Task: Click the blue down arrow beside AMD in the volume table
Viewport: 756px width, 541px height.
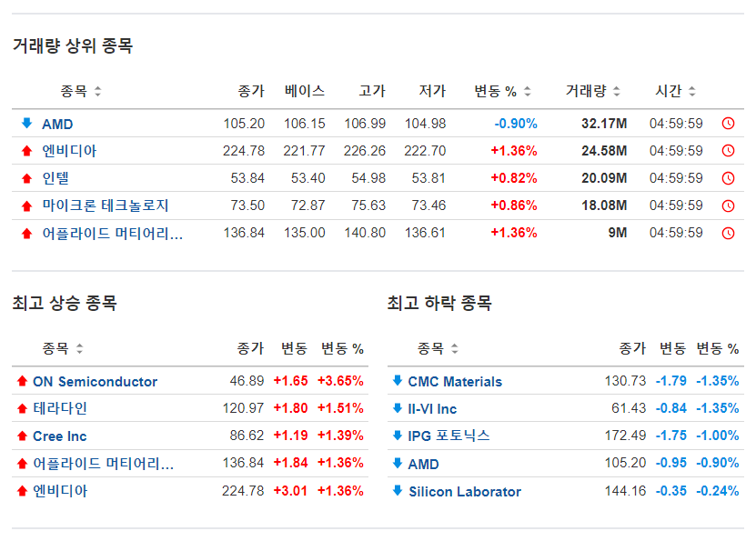Action: (x=27, y=123)
